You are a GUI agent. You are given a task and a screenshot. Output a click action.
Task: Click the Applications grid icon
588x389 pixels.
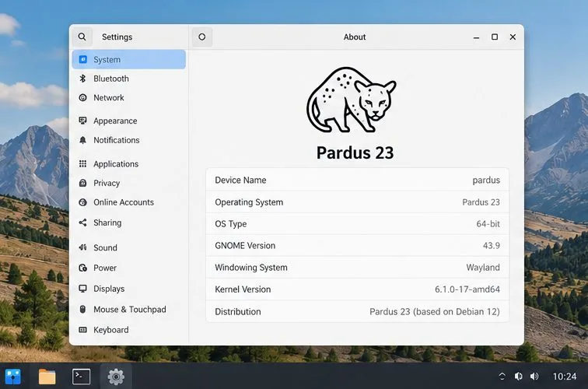pos(83,163)
